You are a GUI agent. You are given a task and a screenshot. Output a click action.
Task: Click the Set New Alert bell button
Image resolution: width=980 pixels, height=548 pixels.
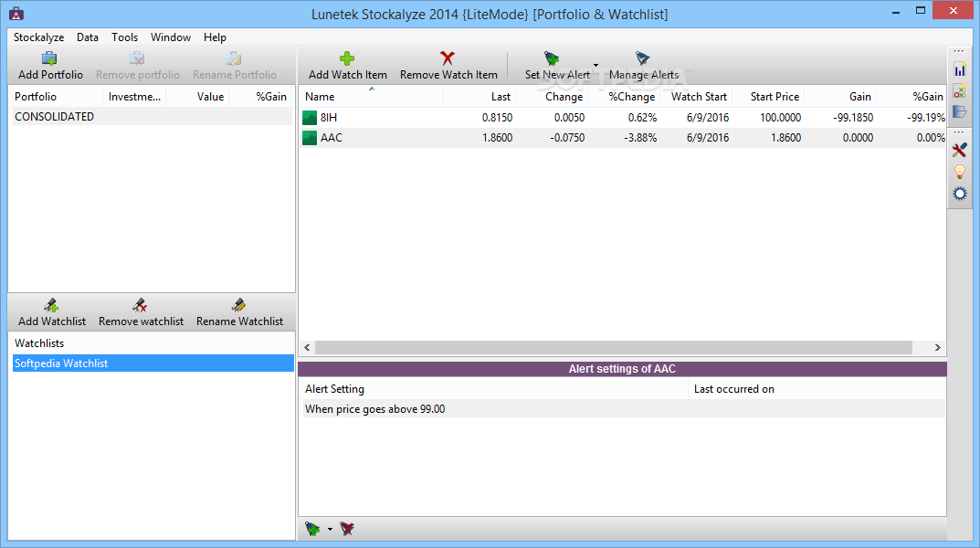(x=556, y=67)
